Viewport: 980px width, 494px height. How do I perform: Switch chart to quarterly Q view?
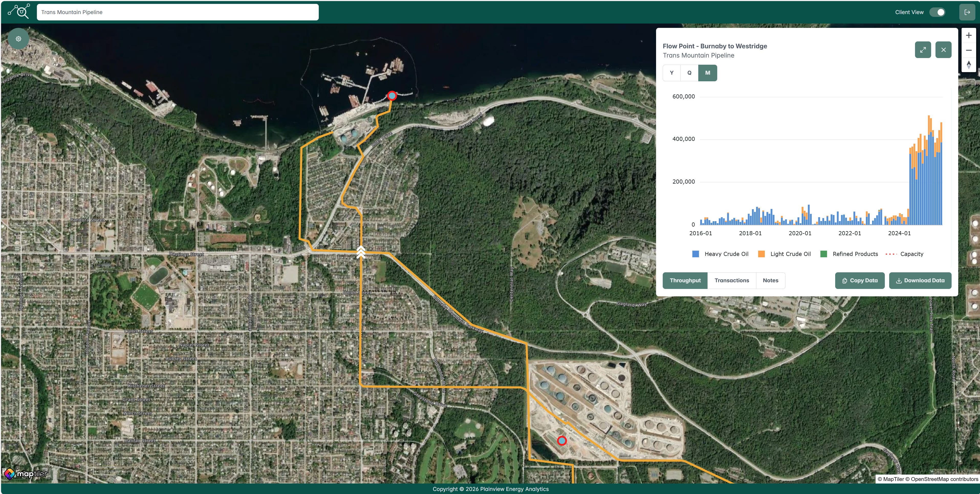pos(689,73)
